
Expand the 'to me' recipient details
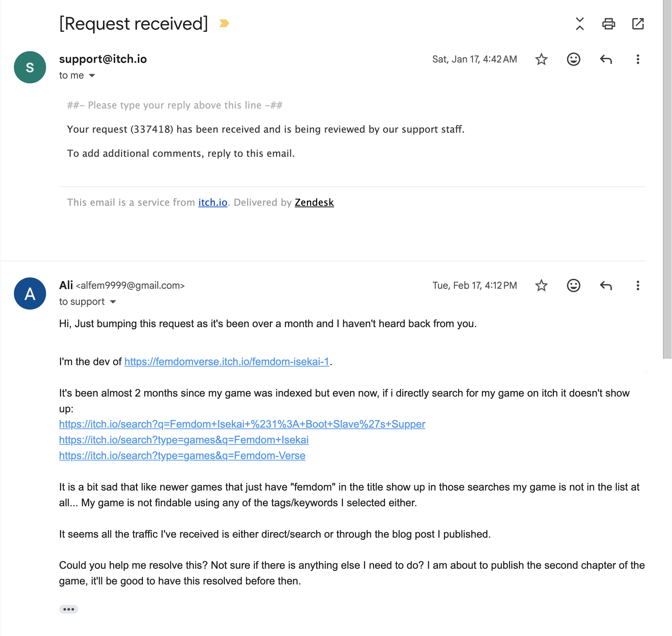coord(92,76)
